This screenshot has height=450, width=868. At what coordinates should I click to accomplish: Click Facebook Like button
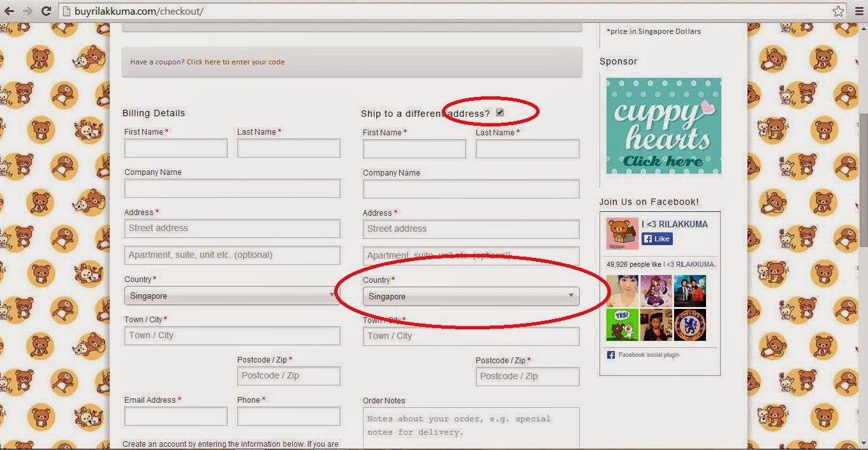[657, 239]
